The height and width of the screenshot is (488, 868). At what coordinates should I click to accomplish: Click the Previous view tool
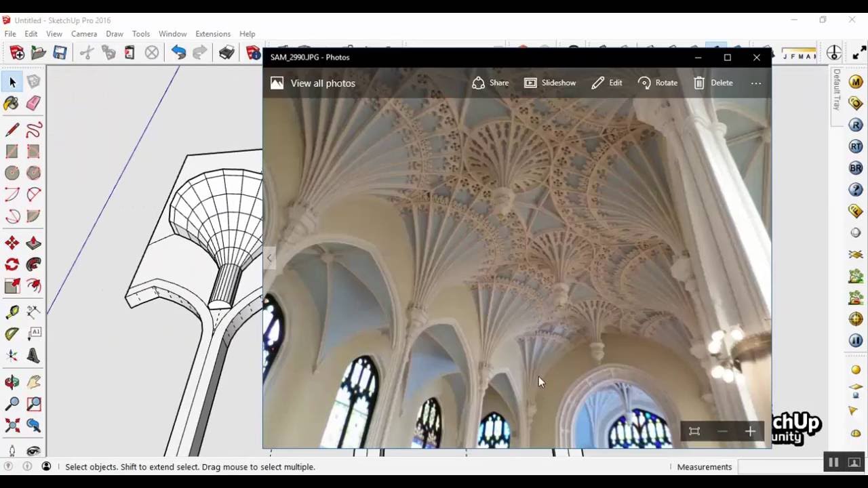click(33, 426)
